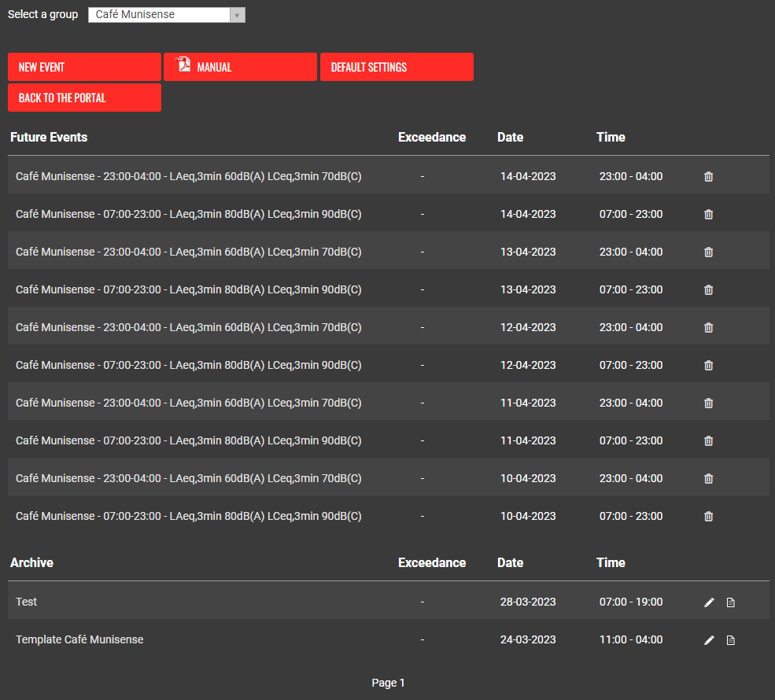
Task: Delete the 10-04-2023 07:00-23:00 event
Action: (x=708, y=517)
